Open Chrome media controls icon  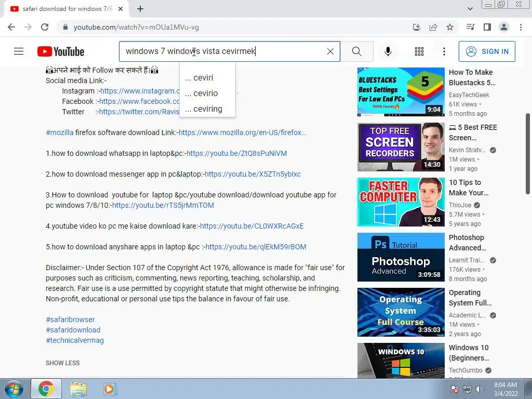pos(470,27)
